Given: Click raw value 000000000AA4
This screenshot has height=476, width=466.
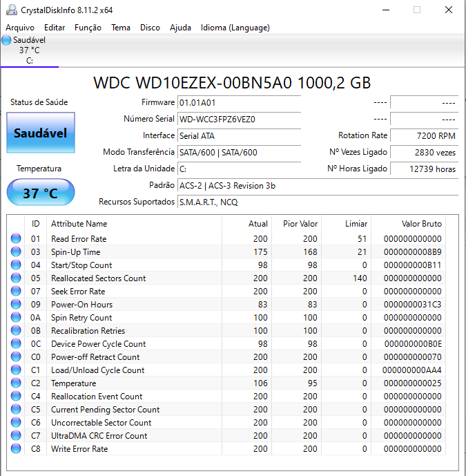Looking at the screenshot, I should 411,370.
